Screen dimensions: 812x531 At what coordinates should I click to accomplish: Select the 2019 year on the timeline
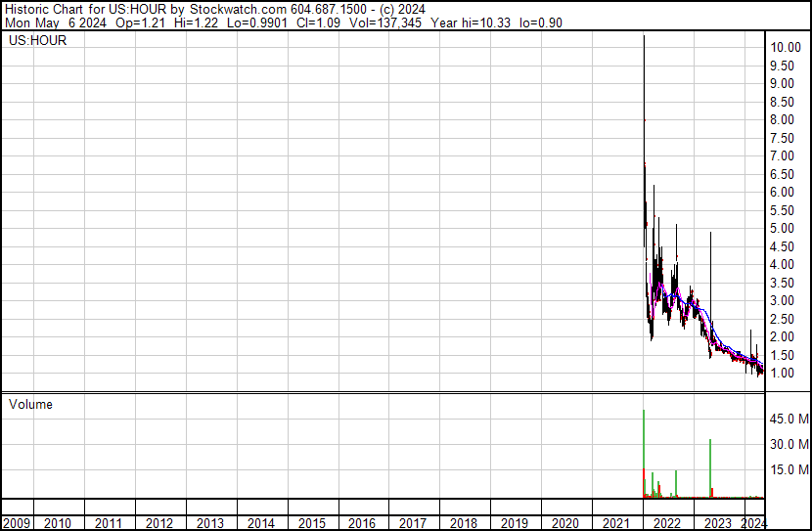click(x=515, y=523)
